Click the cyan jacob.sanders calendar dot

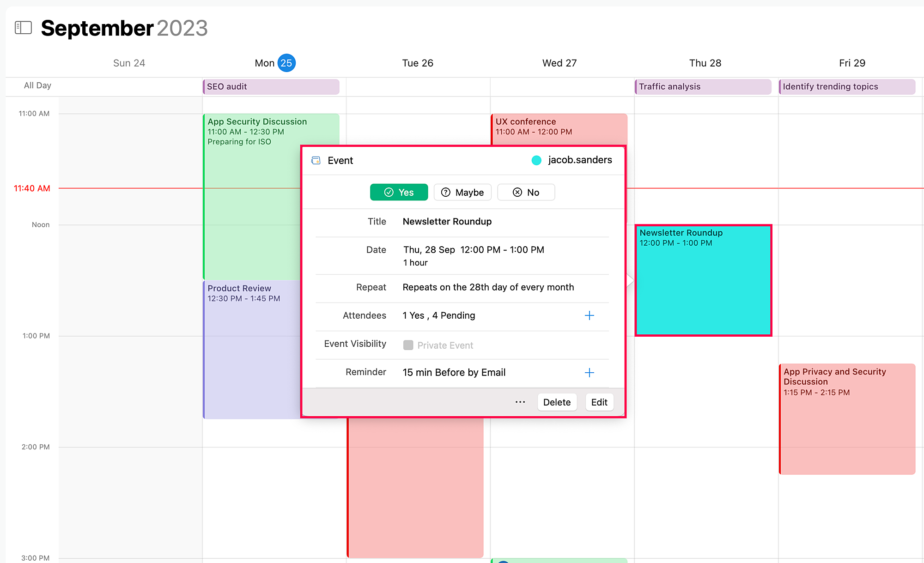click(x=536, y=160)
